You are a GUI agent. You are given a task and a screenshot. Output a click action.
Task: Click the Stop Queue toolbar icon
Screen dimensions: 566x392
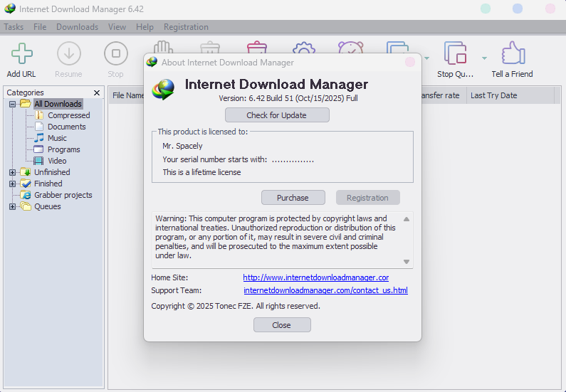coord(455,53)
